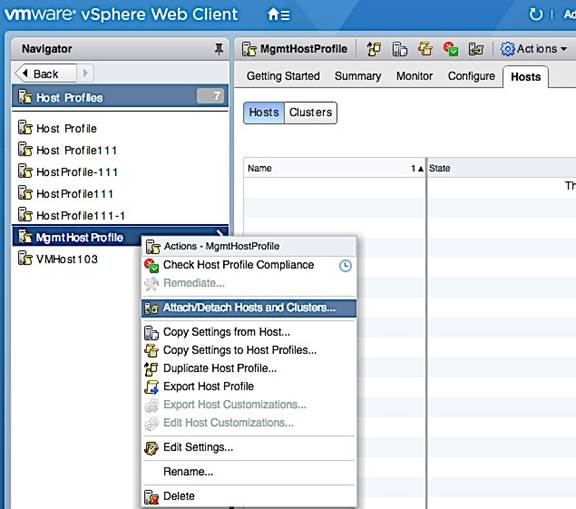The image size is (576, 509).
Task: Click Copy Settings from Host toolbar icon
Action: pyautogui.click(x=399, y=49)
